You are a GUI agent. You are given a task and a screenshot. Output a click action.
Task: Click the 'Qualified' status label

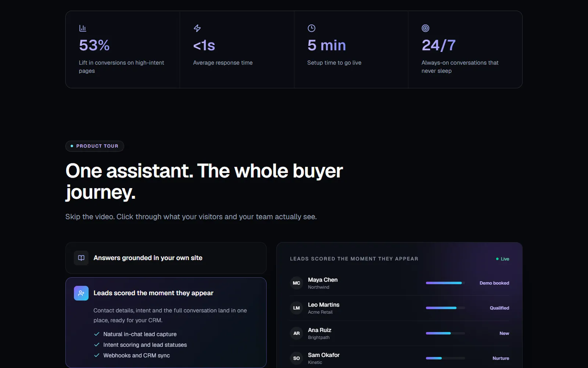pyautogui.click(x=499, y=308)
